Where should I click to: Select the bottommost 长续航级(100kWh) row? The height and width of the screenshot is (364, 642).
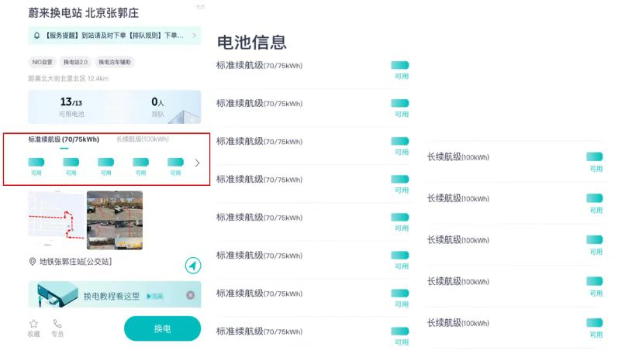point(515,328)
